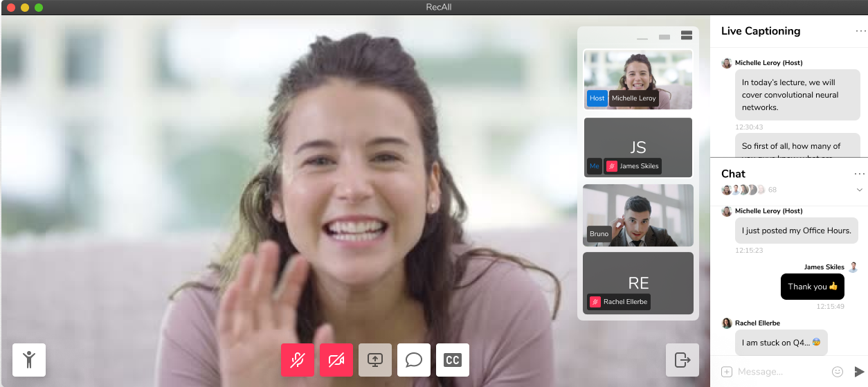The width and height of the screenshot is (868, 387).
Task: Click muted mic icon for James Skiles
Action: (612, 166)
